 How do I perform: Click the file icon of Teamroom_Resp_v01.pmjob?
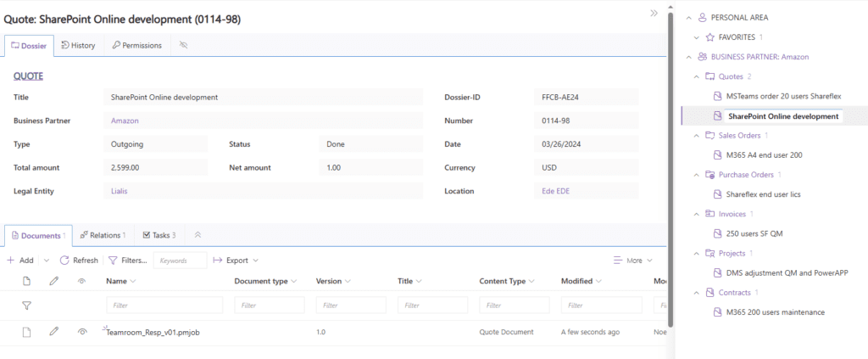point(26,332)
